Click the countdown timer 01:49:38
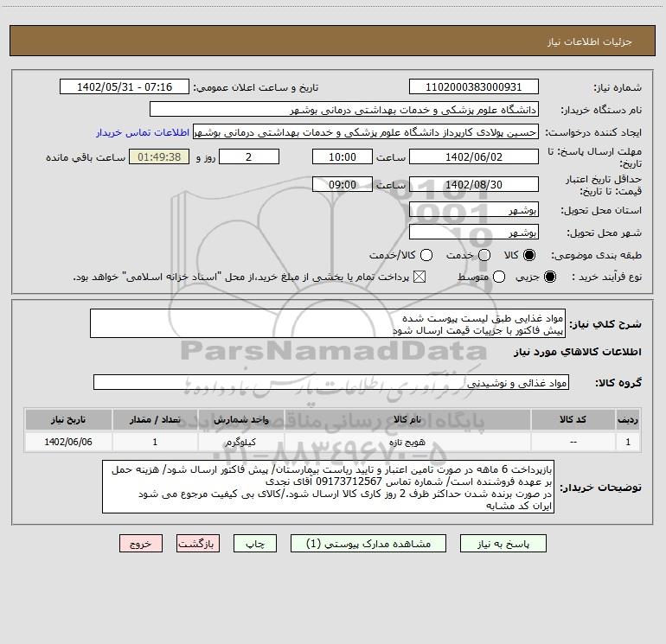This screenshot has width=666, height=644. 159,157
